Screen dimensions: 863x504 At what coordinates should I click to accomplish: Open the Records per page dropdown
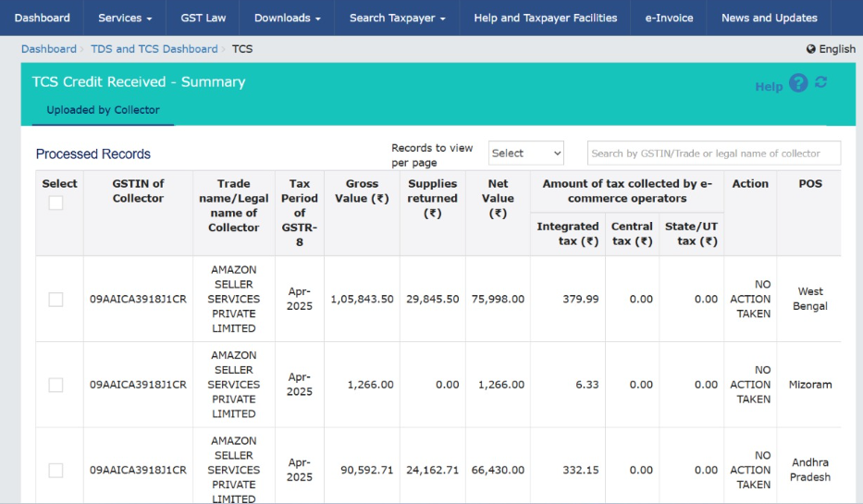click(x=526, y=154)
